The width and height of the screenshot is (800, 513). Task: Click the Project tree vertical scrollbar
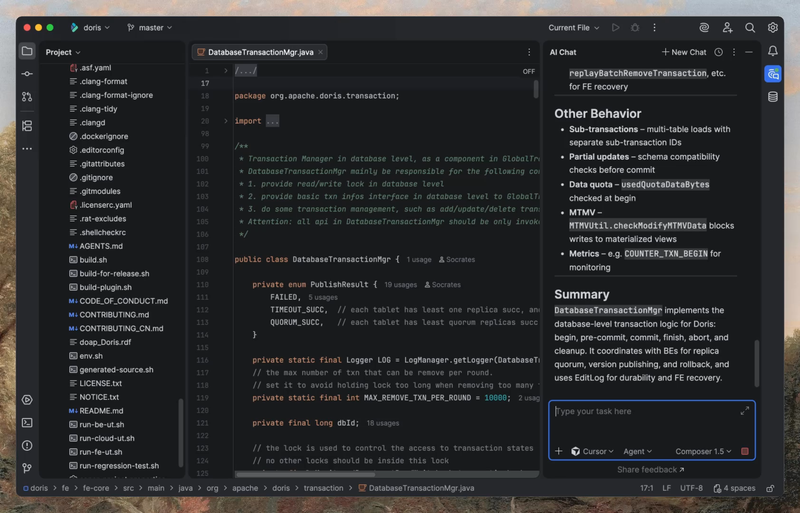click(180, 432)
